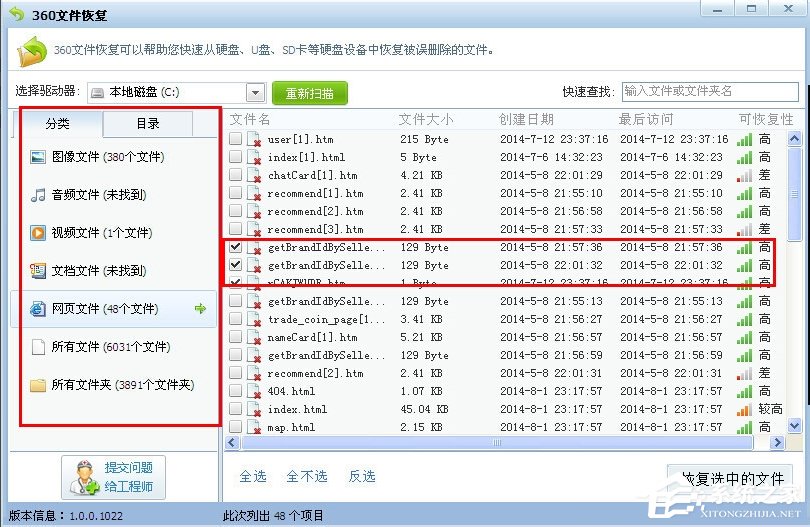The image size is (810, 527).
Task: Click the 全选 select all link
Action: point(253,476)
